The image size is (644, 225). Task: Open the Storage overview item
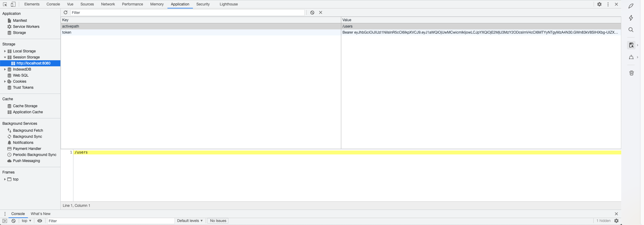click(19, 33)
